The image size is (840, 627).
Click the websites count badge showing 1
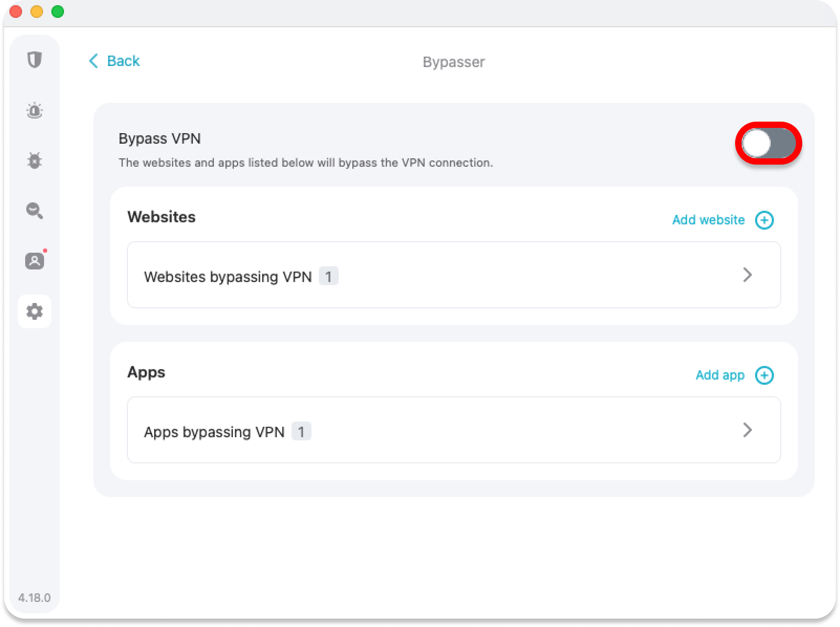coord(329,276)
